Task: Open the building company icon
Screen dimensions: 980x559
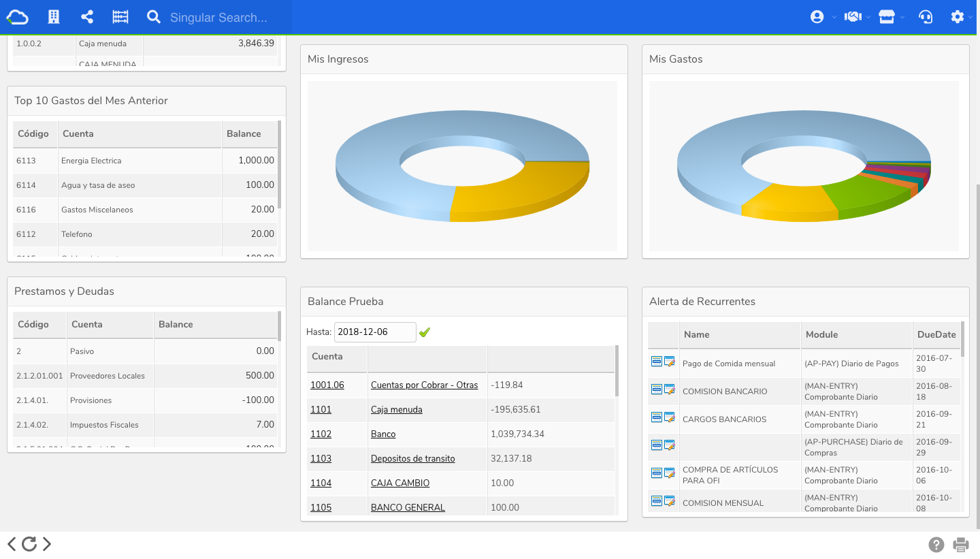Action: (x=54, y=17)
